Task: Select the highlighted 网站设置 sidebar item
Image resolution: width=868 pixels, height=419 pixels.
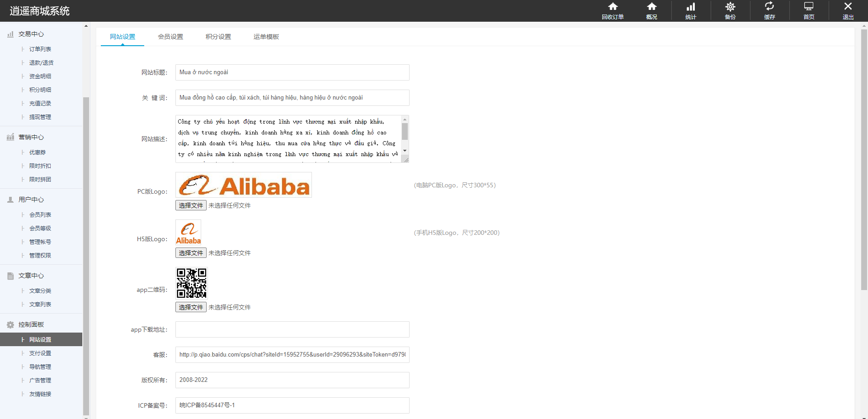Action: 40,339
